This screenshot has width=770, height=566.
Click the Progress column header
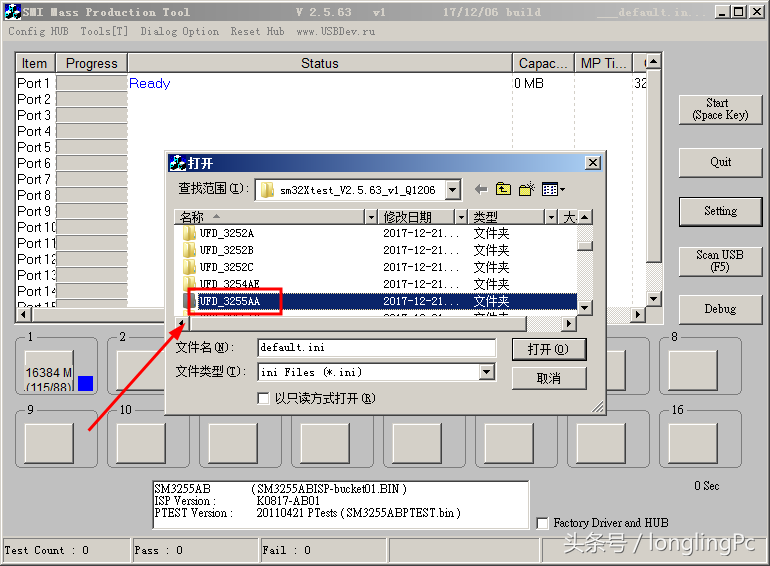pyautogui.click(x=92, y=63)
